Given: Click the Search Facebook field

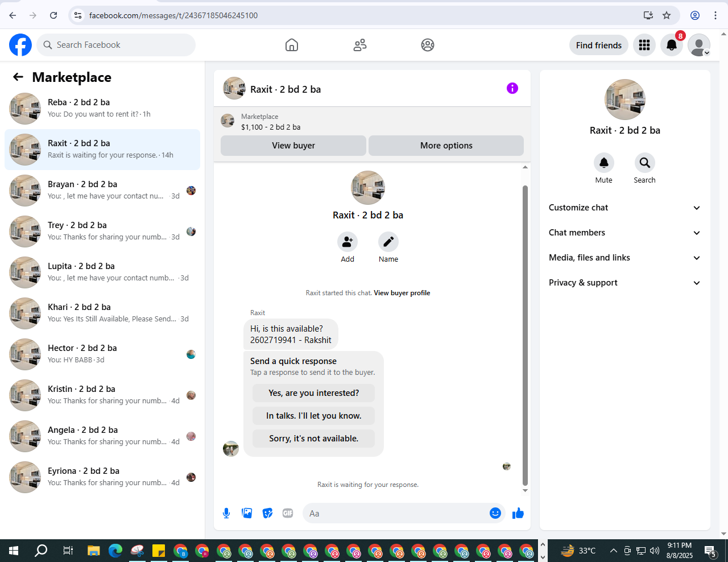Looking at the screenshot, I should (116, 45).
